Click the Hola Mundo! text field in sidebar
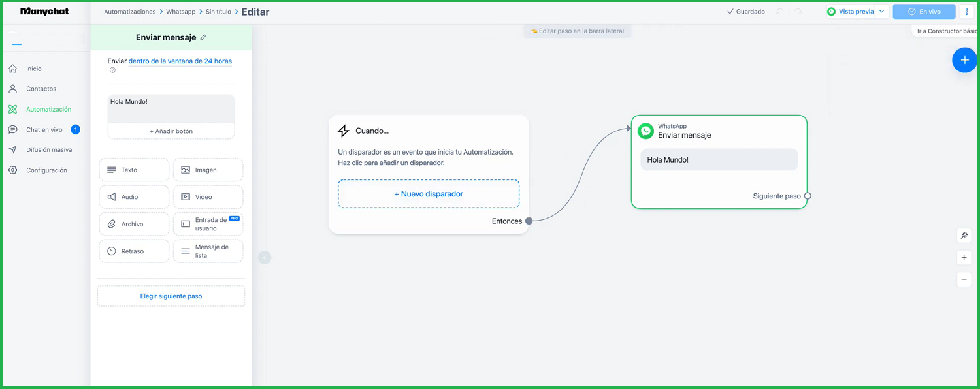 pyautogui.click(x=171, y=108)
